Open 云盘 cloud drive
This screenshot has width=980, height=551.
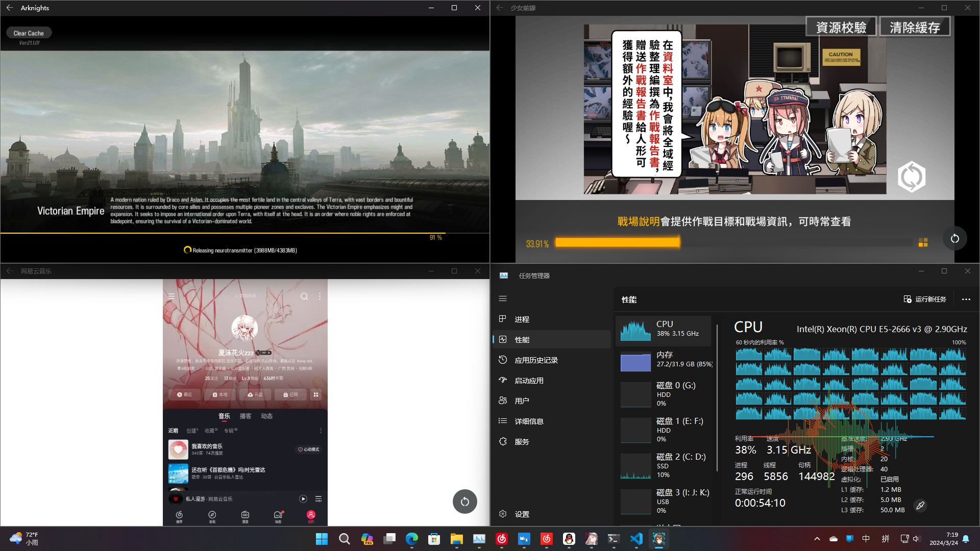[x=255, y=394]
